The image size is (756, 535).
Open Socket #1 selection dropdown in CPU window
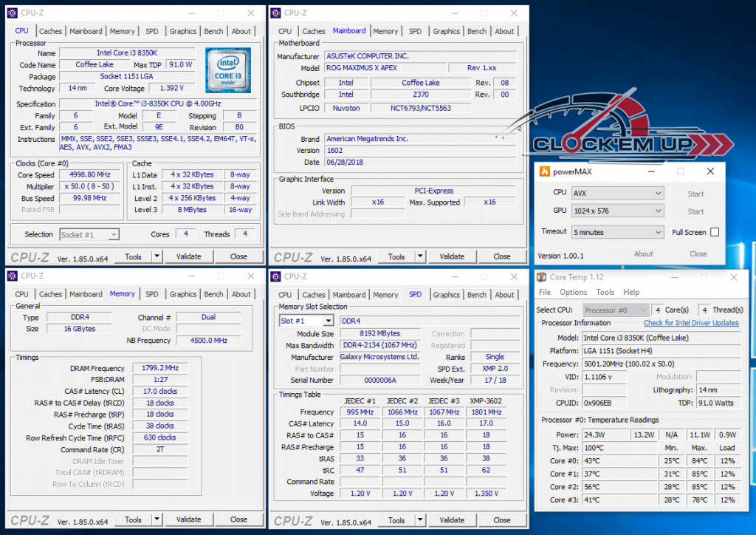(x=89, y=234)
